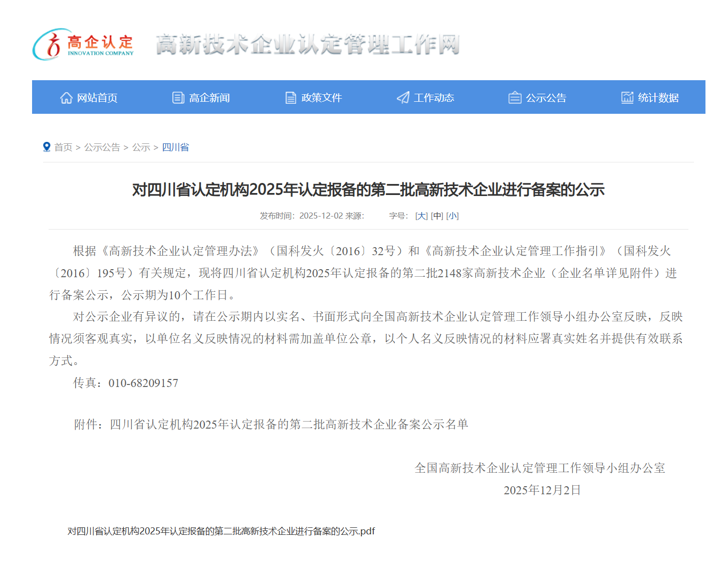Set font size to medium [中]
Screen dimensions: 723x588
(x=437, y=216)
